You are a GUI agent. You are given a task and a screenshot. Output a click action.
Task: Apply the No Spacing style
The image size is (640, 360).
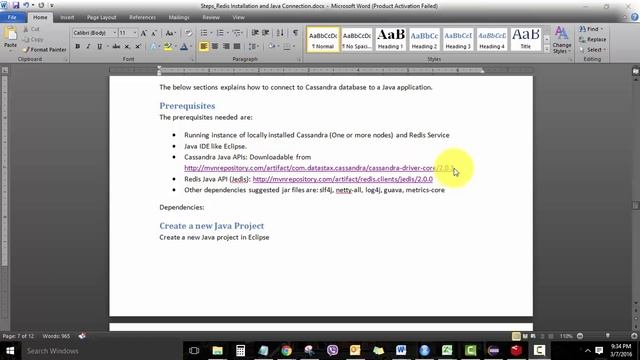click(x=357, y=40)
